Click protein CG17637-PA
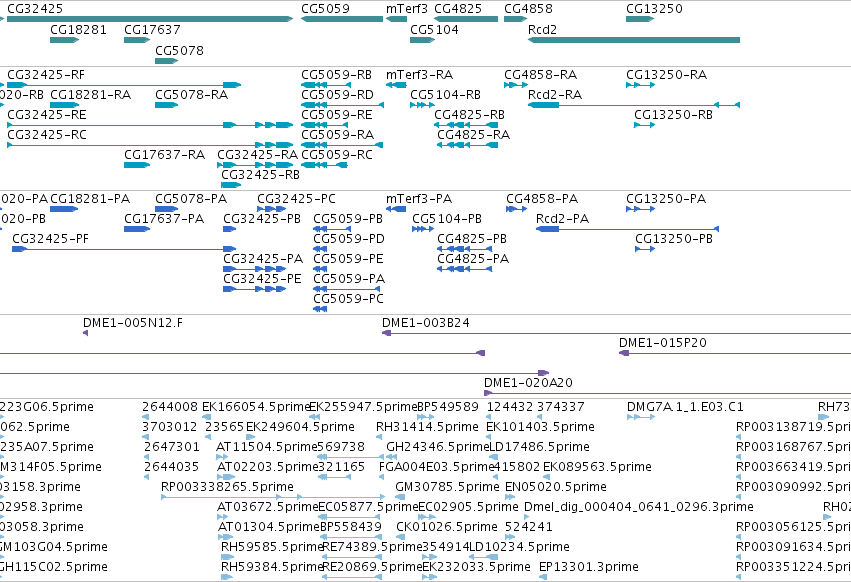 [137, 229]
